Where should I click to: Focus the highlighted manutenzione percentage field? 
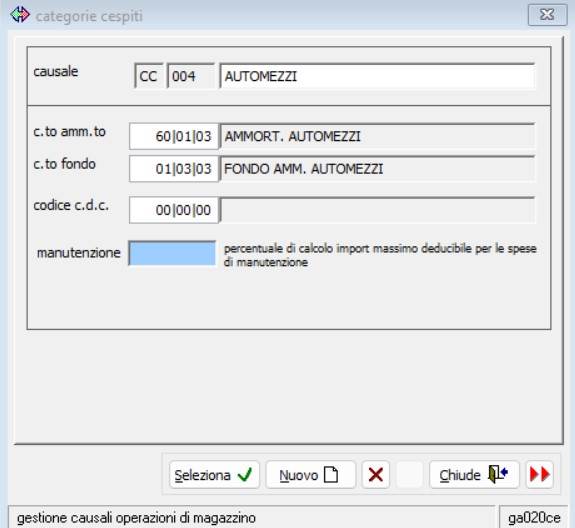coord(172,253)
